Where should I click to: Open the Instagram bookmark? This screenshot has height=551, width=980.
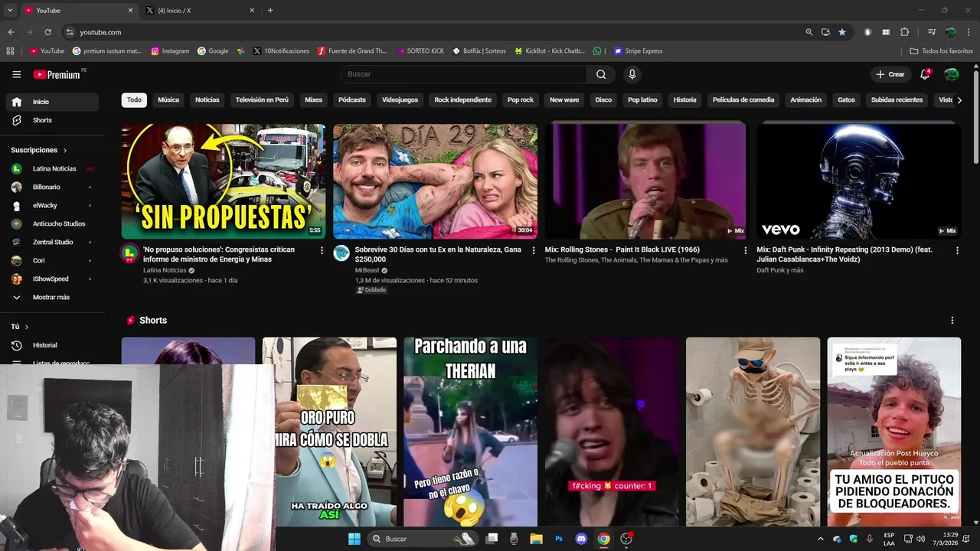pyautogui.click(x=170, y=51)
